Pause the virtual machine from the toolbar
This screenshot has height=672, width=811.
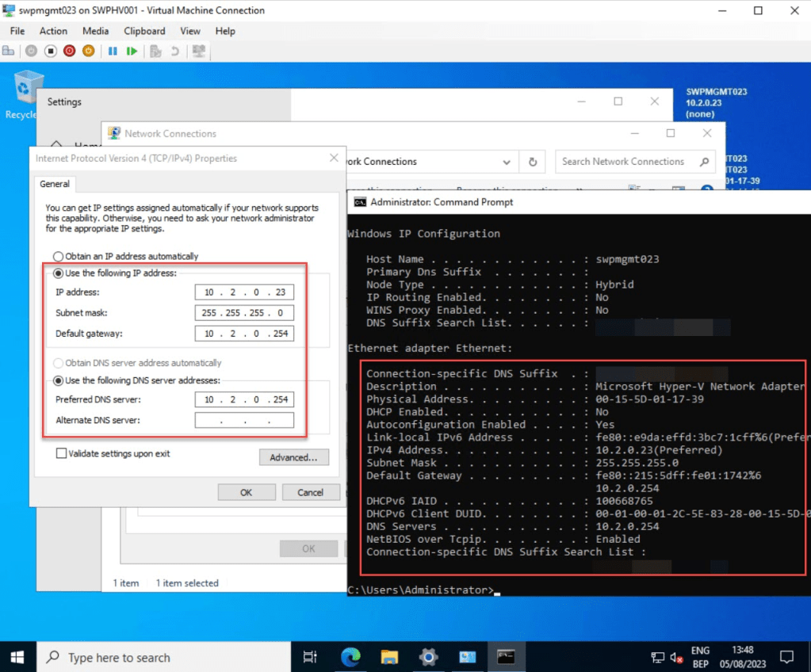click(113, 51)
